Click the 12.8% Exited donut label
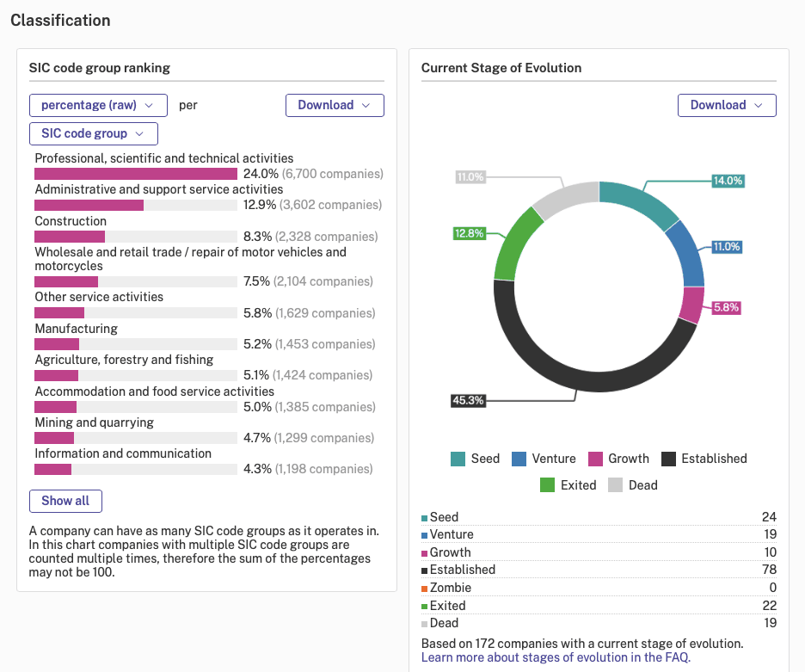Image resolution: width=805 pixels, height=672 pixels. click(470, 234)
